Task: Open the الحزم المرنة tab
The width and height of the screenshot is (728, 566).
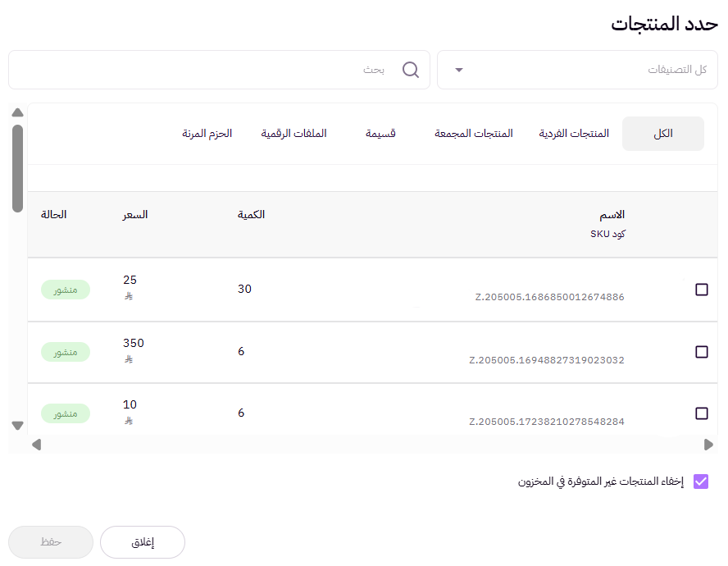Action: tap(207, 133)
